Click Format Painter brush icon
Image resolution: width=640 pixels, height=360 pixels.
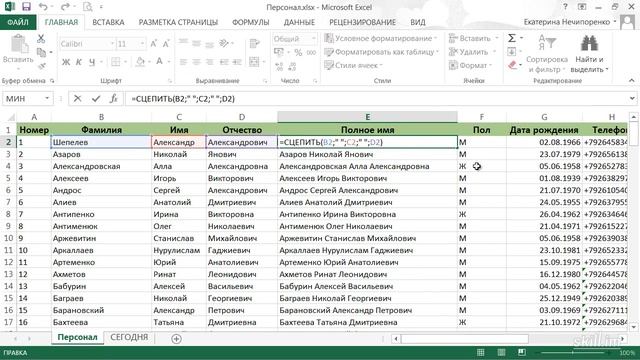pyautogui.click(x=41, y=66)
